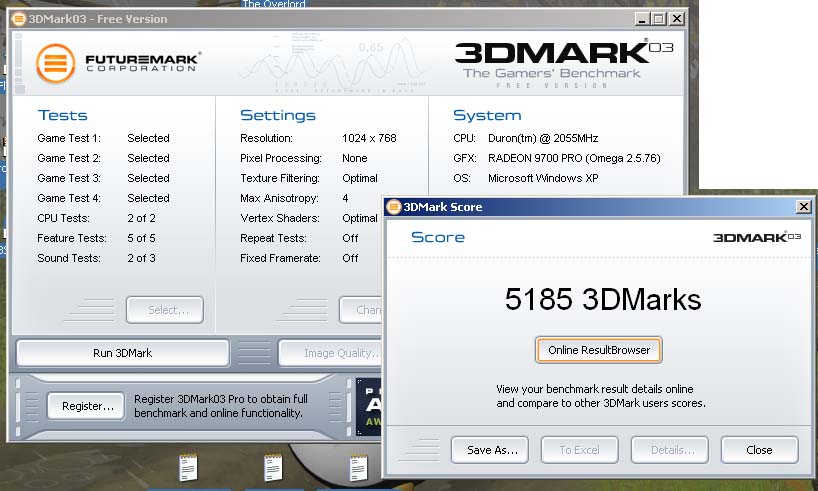The width and height of the screenshot is (818, 491).
Task: Click the Futuremark orange logo icon
Action: (x=55, y=64)
